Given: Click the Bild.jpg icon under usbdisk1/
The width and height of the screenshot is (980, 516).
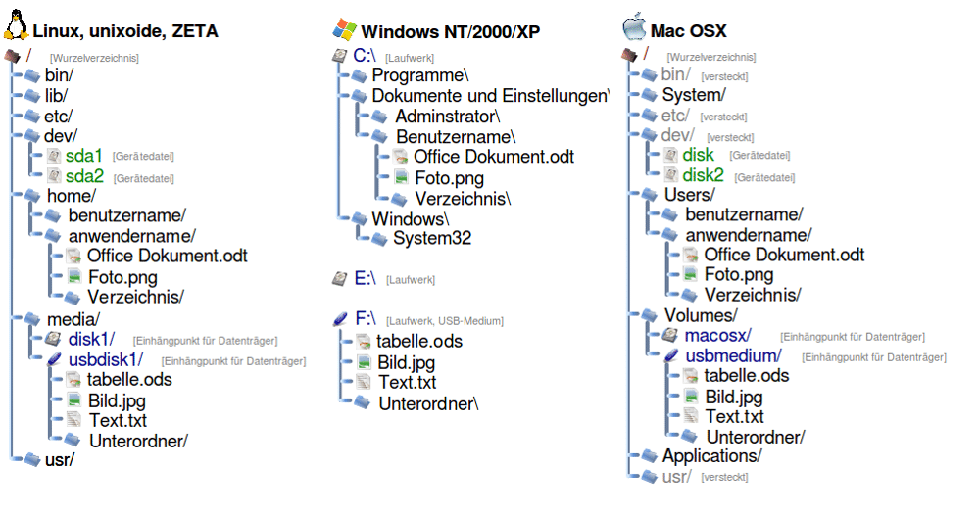Looking at the screenshot, I should (x=74, y=399).
